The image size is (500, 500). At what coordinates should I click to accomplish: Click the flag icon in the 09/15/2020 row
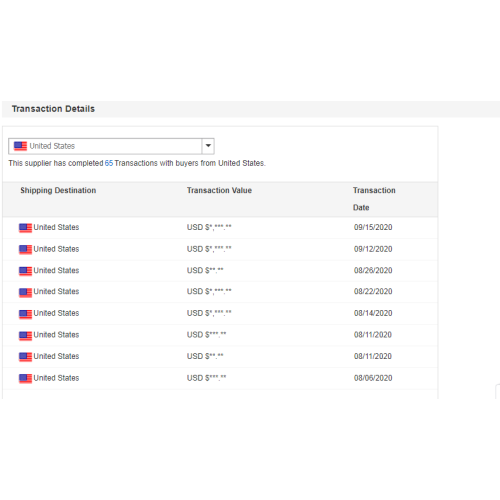(x=25, y=228)
